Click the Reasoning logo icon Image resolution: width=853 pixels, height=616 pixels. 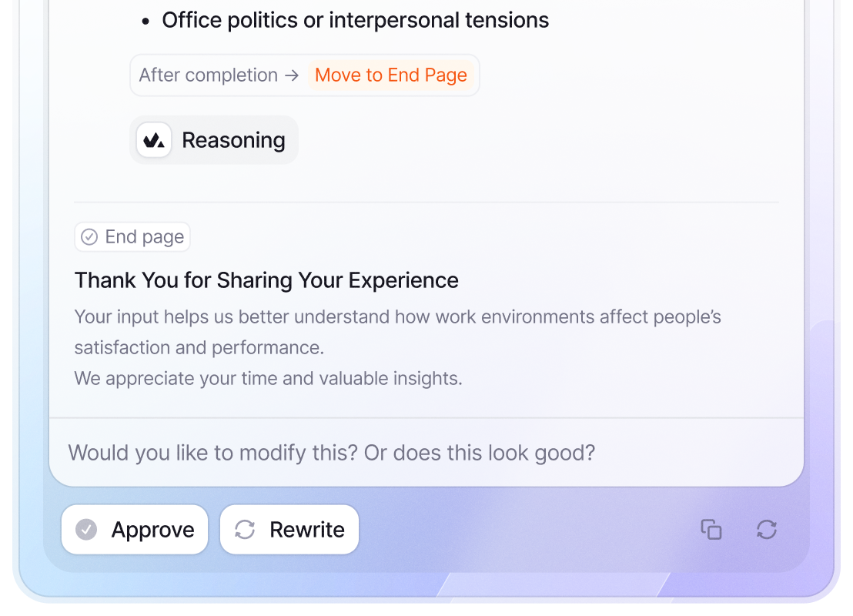click(154, 140)
